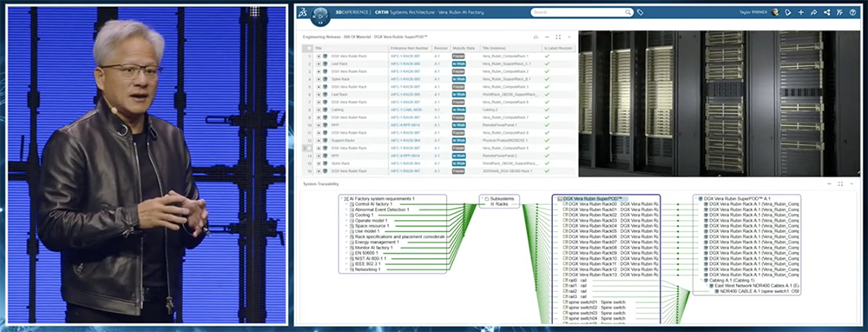Maximize the System Traceability panel
This screenshot has height=332, width=868.
839,183
